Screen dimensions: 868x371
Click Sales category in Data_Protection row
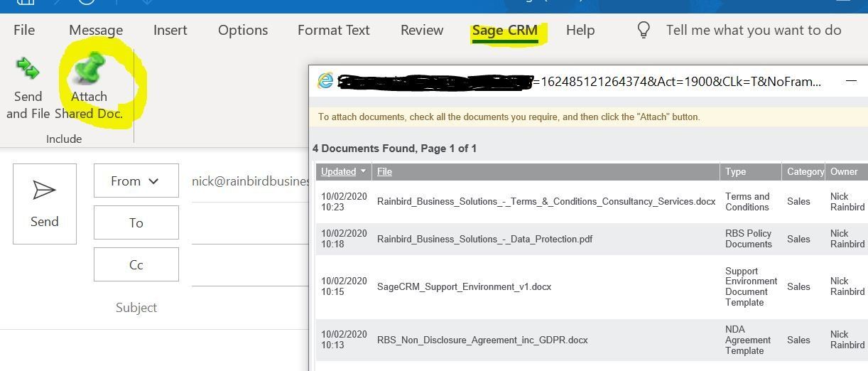coord(798,239)
